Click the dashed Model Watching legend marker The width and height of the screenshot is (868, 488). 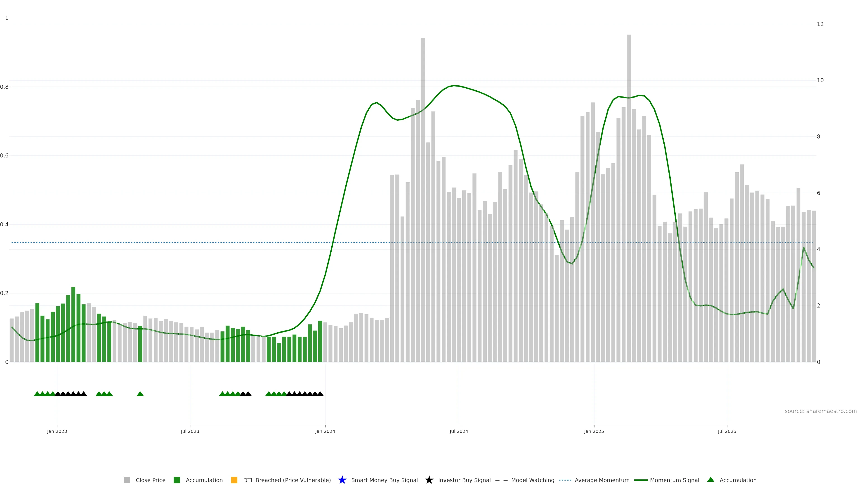click(501, 480)
